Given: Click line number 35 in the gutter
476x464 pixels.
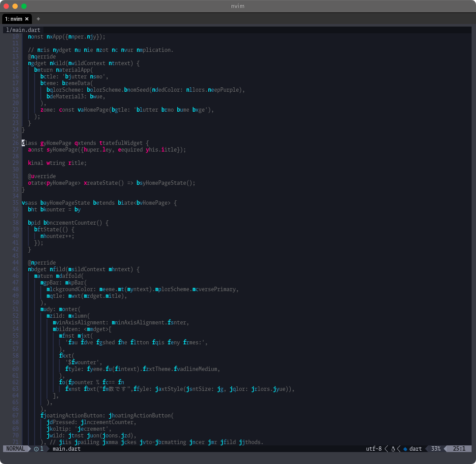Looking at the screenshot, I should [16, 203].
